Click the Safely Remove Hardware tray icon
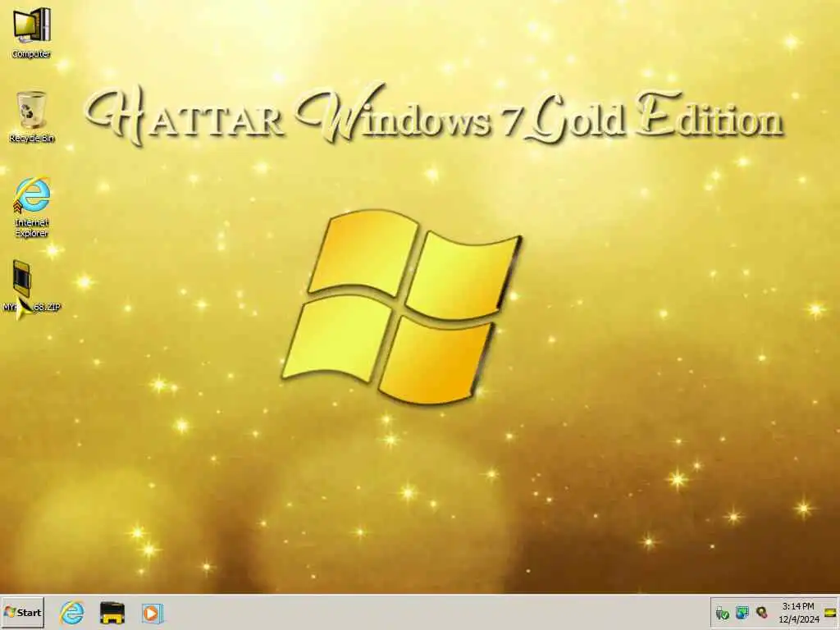 722,613
